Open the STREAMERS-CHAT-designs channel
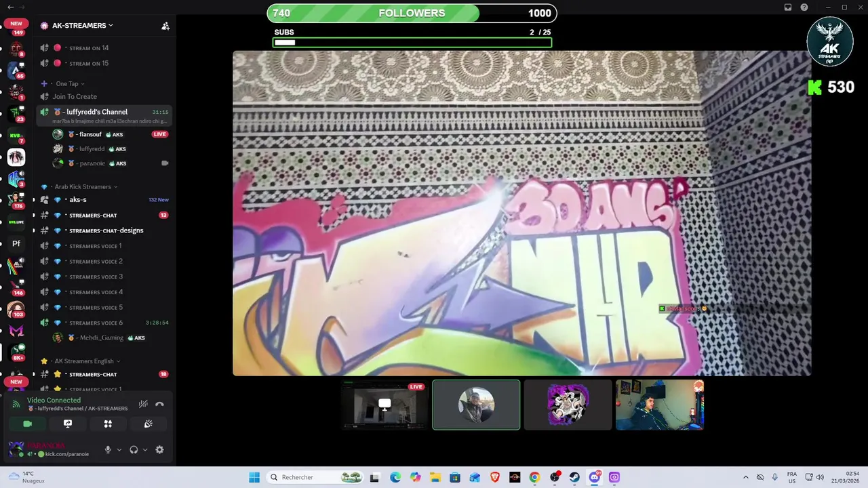Image resolution: width=868 pixels, height=488 pixels. coord(104,230)
